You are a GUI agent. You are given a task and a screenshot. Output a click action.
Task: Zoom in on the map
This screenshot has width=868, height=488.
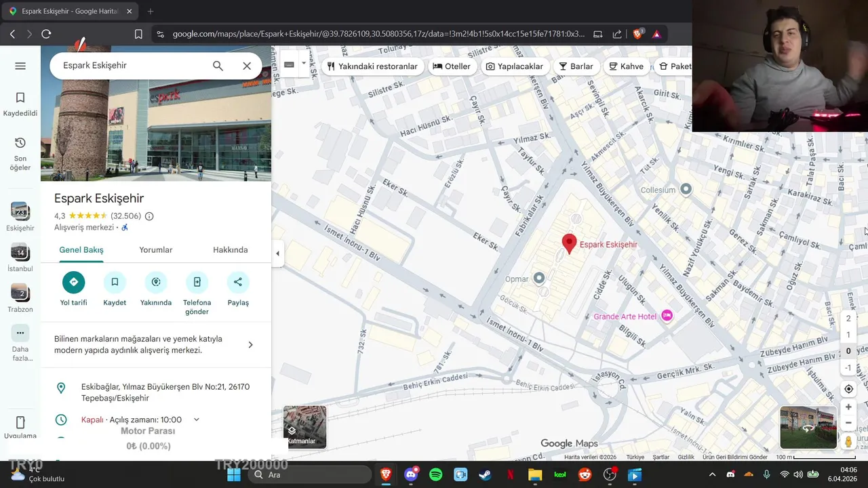point(848,407)
